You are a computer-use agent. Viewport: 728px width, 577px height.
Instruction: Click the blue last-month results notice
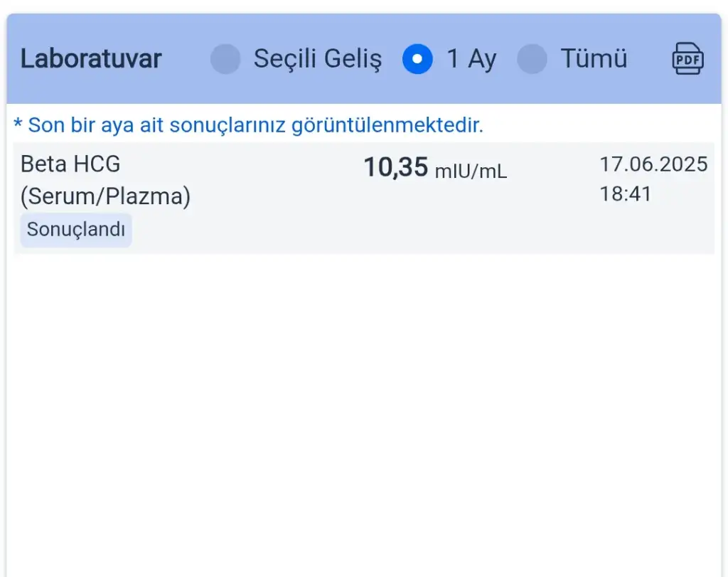coord(256,126)
